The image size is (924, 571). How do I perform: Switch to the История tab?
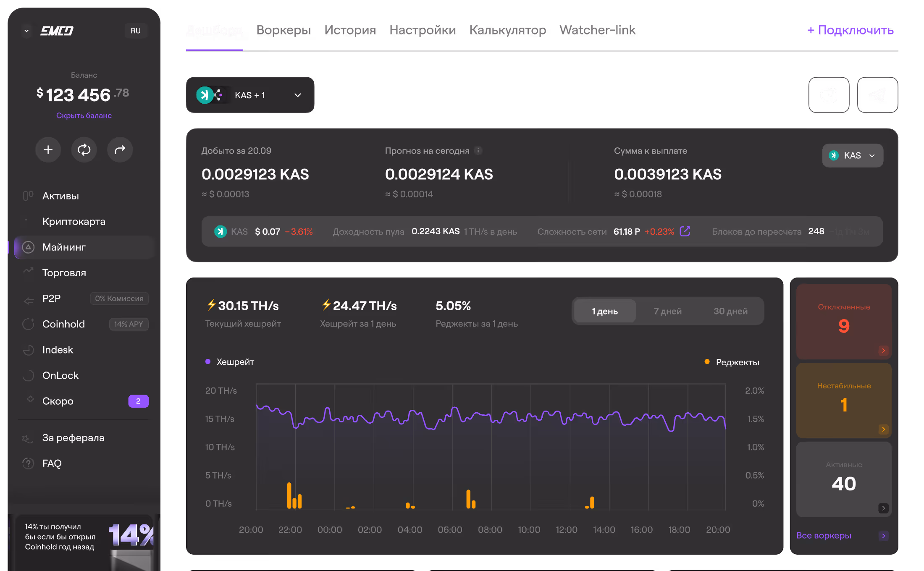(x=350, y=30)
